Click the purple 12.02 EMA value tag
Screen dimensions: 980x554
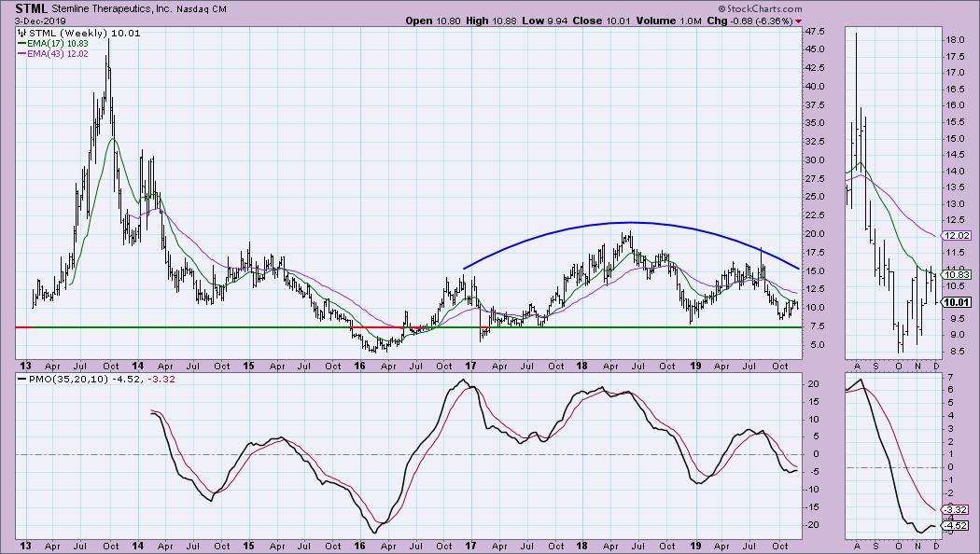tap(959, 235)
